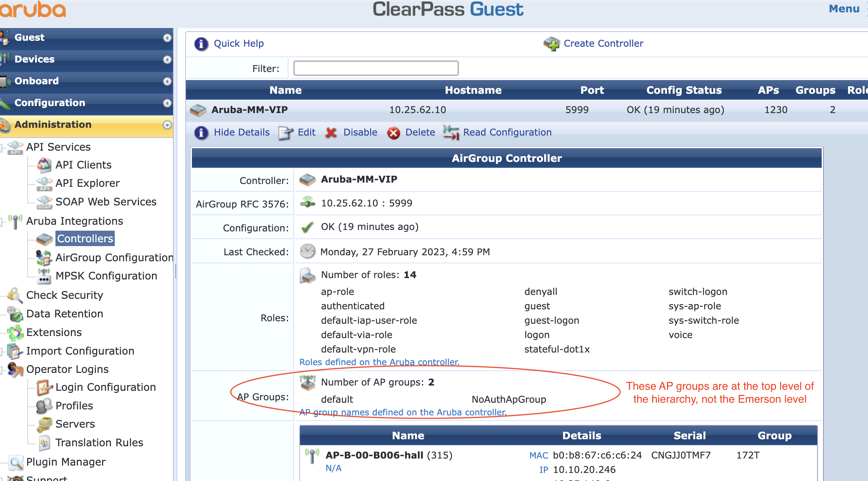
Task: Open the API Explorer
Action: coord(87,183)
